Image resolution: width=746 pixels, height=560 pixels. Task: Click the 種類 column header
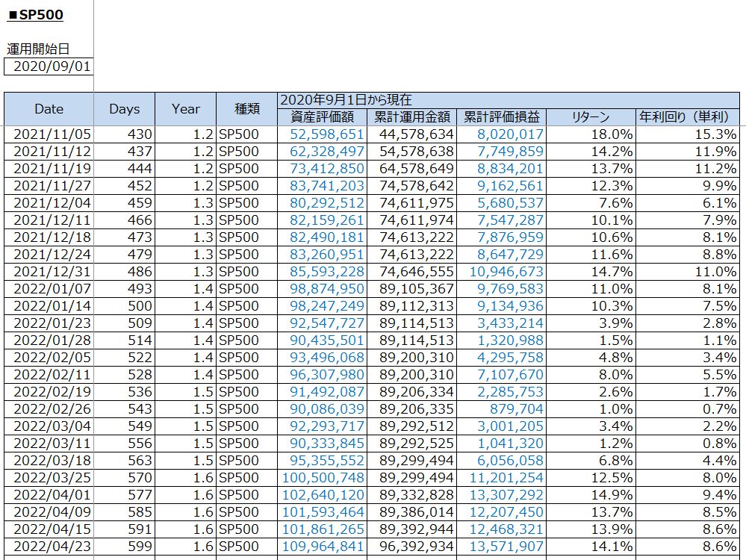(x=246, y=109)
